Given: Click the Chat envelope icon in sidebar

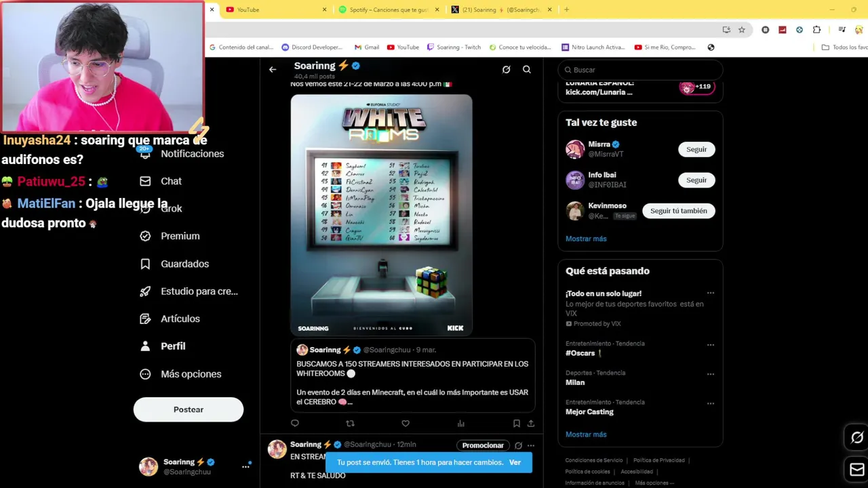Looking at the screenshot, I should [145, 181].
